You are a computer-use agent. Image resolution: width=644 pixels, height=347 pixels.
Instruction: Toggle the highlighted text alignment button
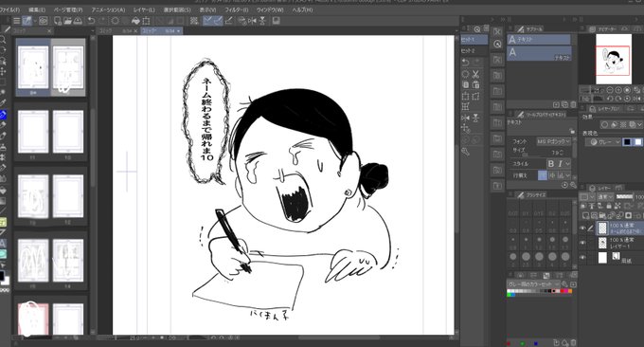click(543, 175)
